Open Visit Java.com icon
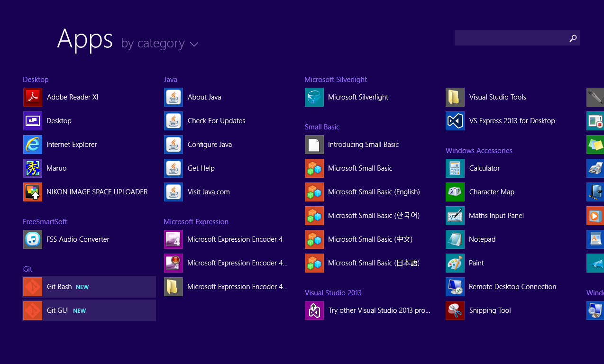 (x=174, y=192)
